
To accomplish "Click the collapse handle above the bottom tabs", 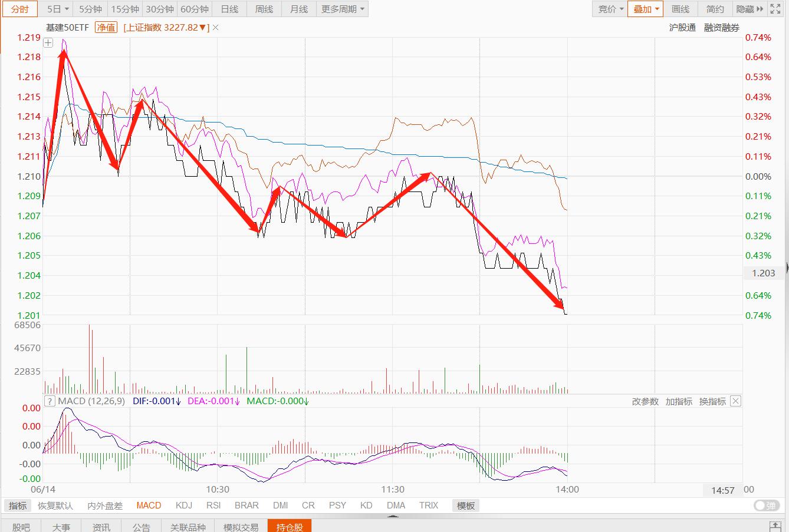I will [394, 517].
